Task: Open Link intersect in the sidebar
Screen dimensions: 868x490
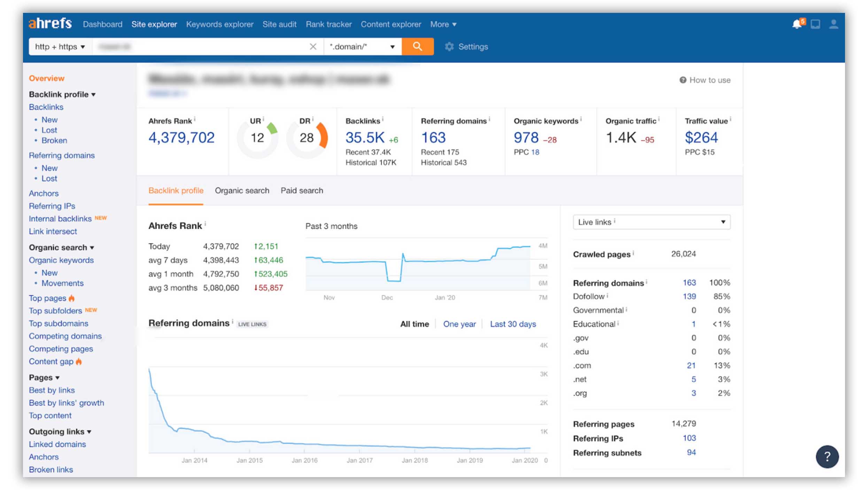Action: coord(53,231)
